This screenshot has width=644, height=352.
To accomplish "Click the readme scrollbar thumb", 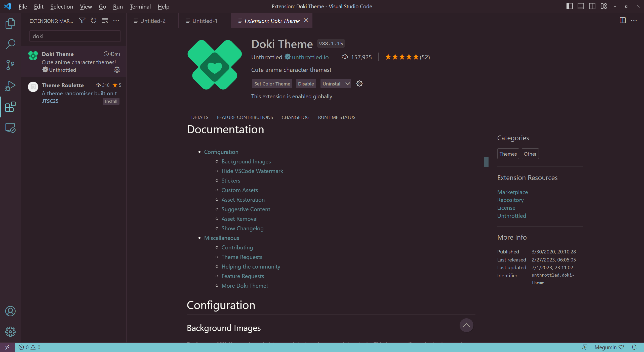I will tap(486, 162).
